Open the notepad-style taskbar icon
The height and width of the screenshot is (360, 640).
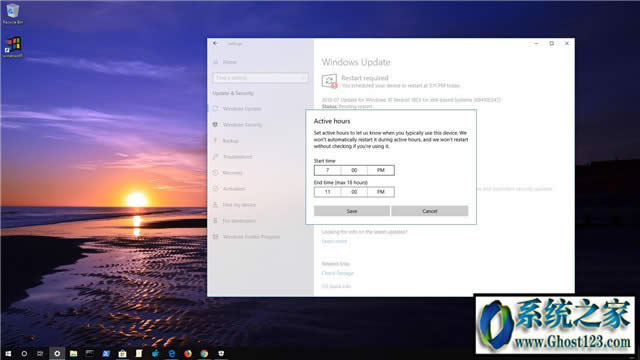(x=139, y=353)
